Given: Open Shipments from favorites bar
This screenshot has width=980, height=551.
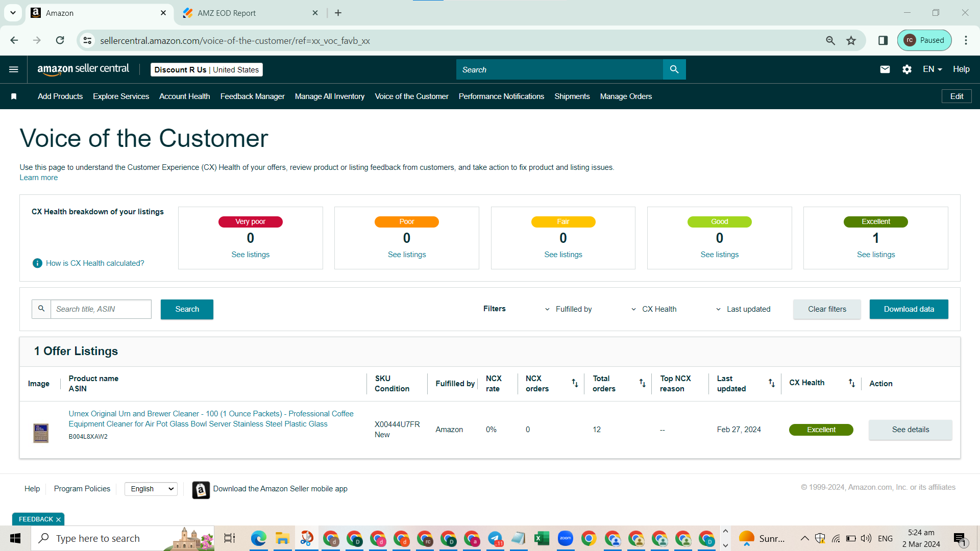Looking at the screenshot, I should [572, 96].
